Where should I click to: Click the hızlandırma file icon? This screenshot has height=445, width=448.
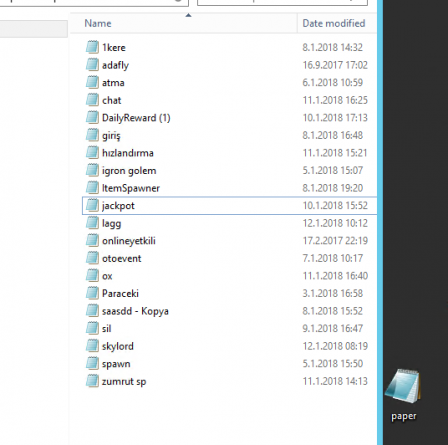(x=92, y=153)
